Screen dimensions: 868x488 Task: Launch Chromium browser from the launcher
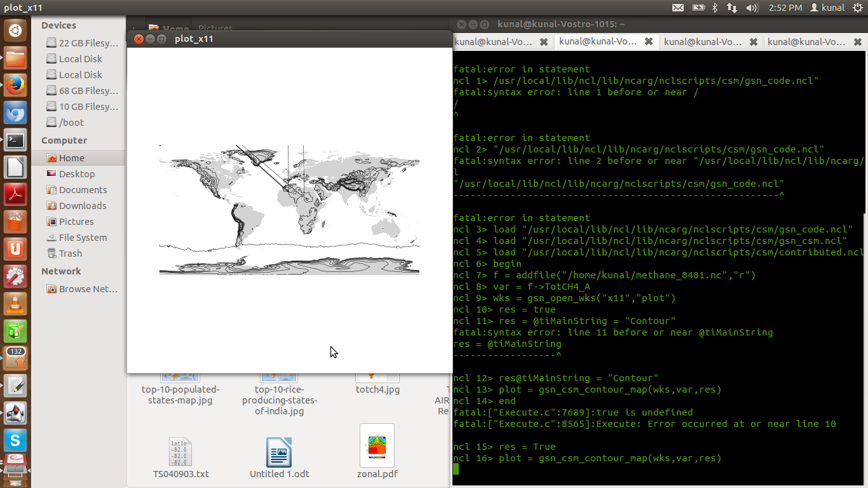15,113
